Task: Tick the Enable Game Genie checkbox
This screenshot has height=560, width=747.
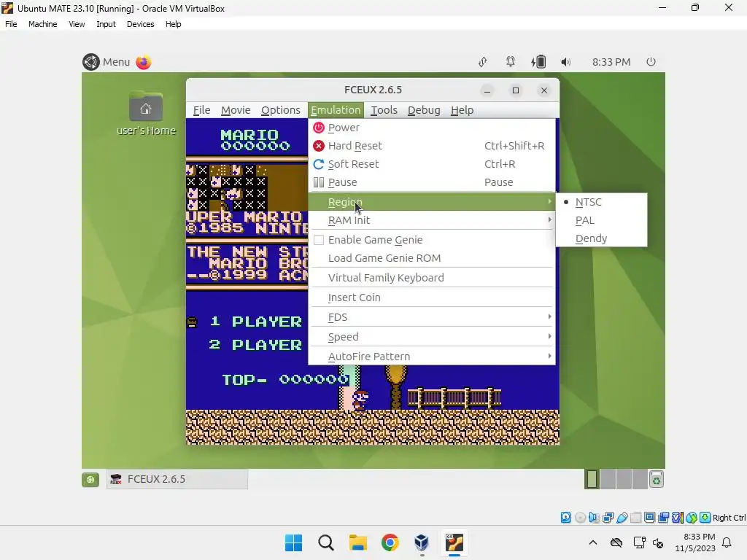Action: [319, 240]
